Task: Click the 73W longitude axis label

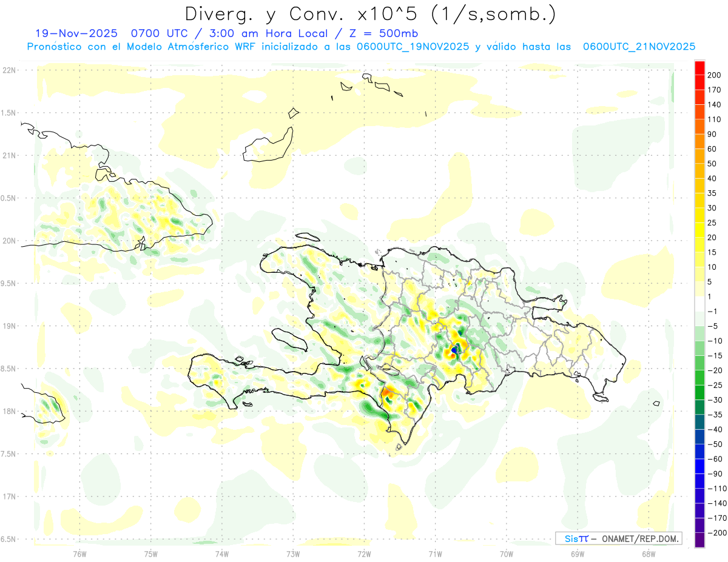Action: [293, 553]
